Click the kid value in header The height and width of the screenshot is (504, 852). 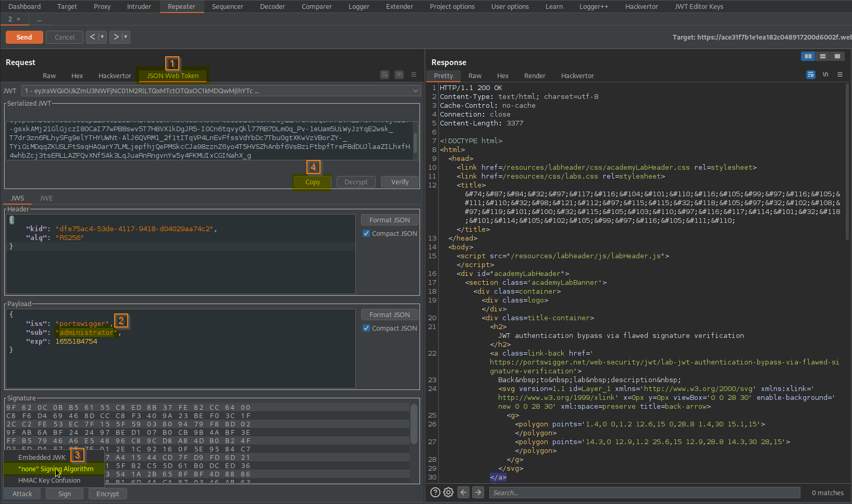[134, 229]
